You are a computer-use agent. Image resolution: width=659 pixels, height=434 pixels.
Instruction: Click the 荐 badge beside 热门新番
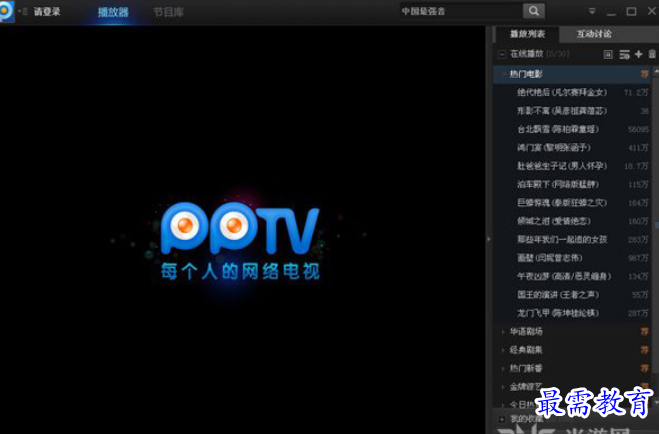tap(644, 368)
